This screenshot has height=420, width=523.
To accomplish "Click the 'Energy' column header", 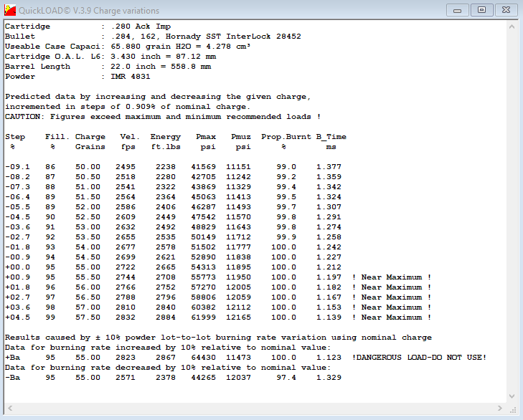I will pyautogui.click(x=166, y=137).
